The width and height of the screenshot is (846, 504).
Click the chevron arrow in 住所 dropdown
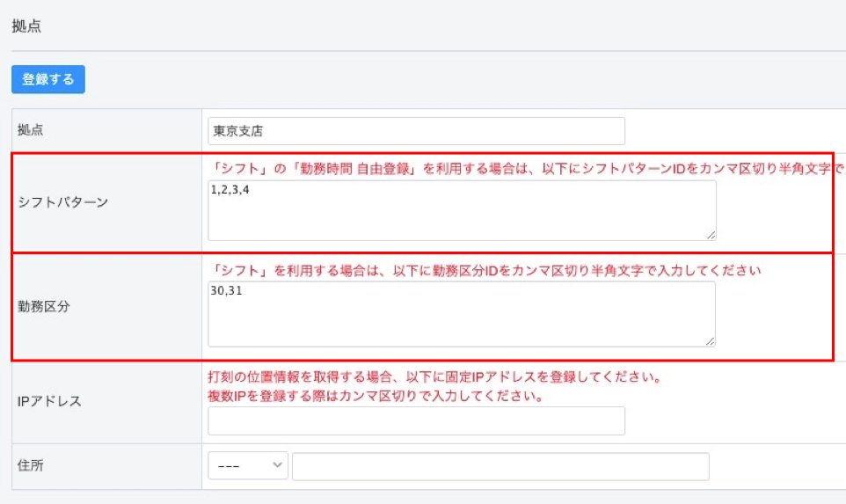[x=279, y=466]
